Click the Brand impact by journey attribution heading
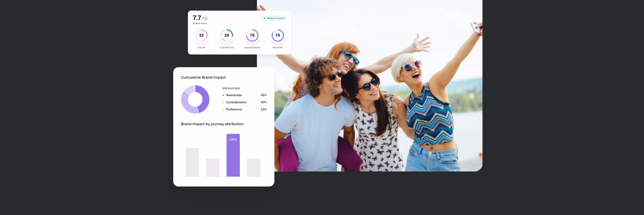Image resolution: width=644 pixels, height=215 pixels. (x=212, y=124)
